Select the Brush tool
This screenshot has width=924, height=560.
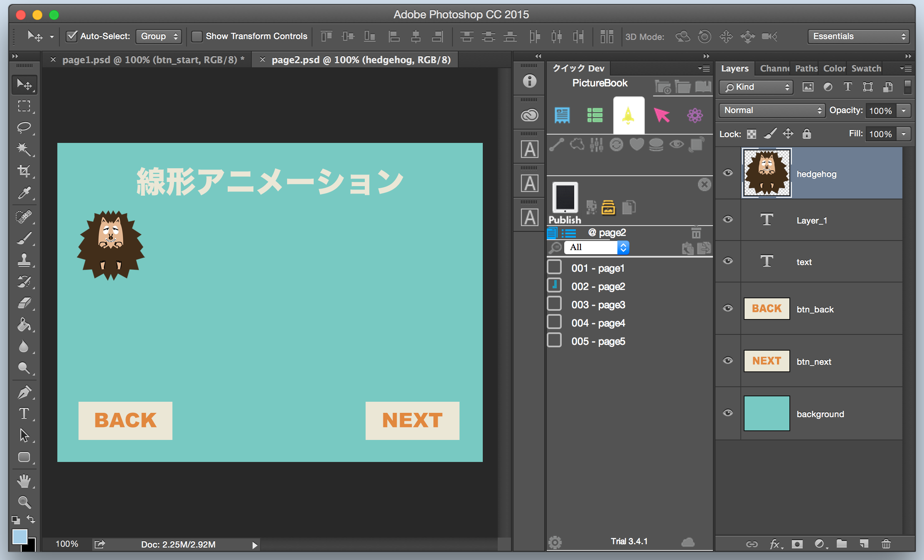point(24,238)
